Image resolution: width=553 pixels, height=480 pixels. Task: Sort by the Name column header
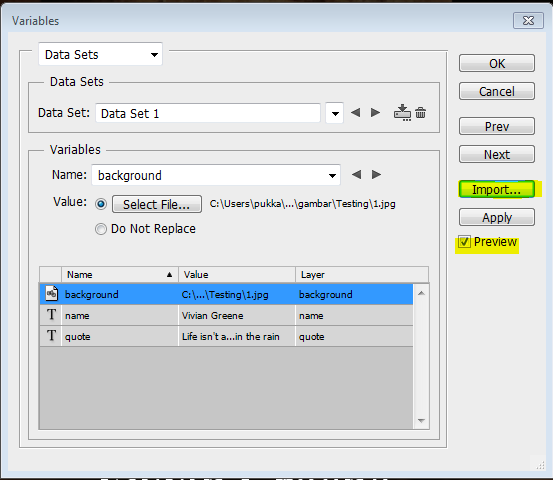pyautogui.click(x=120, y=275)
